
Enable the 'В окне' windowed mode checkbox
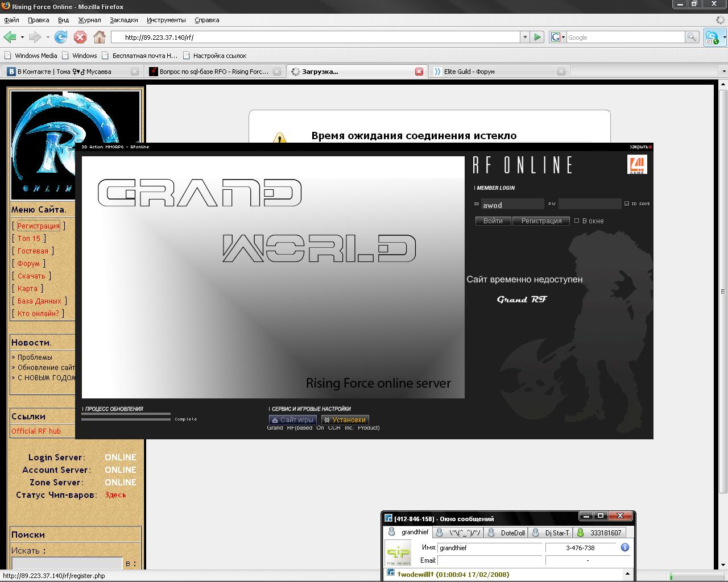click(577, 221)
